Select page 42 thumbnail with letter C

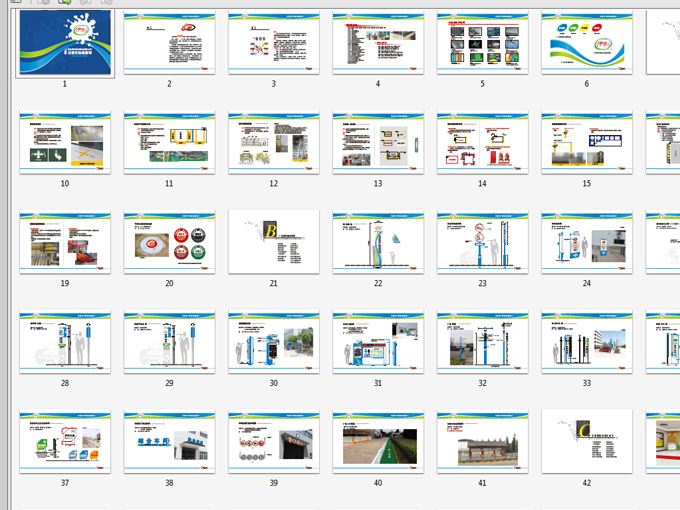[587, 441]
